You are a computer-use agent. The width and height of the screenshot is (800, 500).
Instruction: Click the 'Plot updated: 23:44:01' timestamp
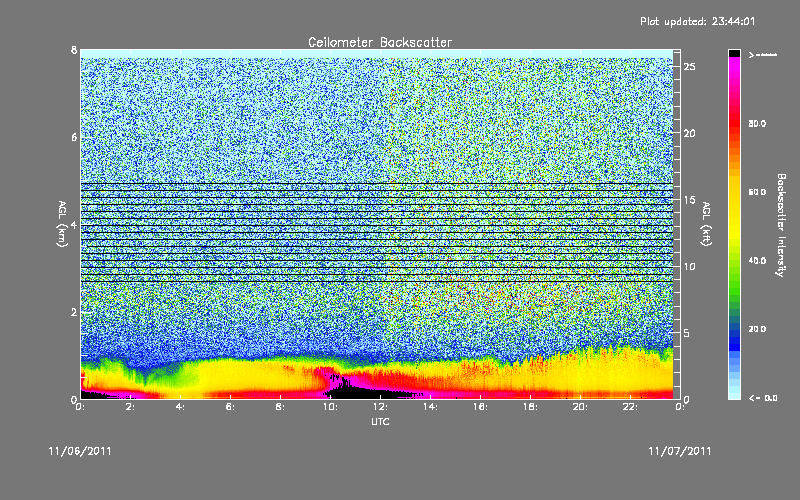[697, 21]
